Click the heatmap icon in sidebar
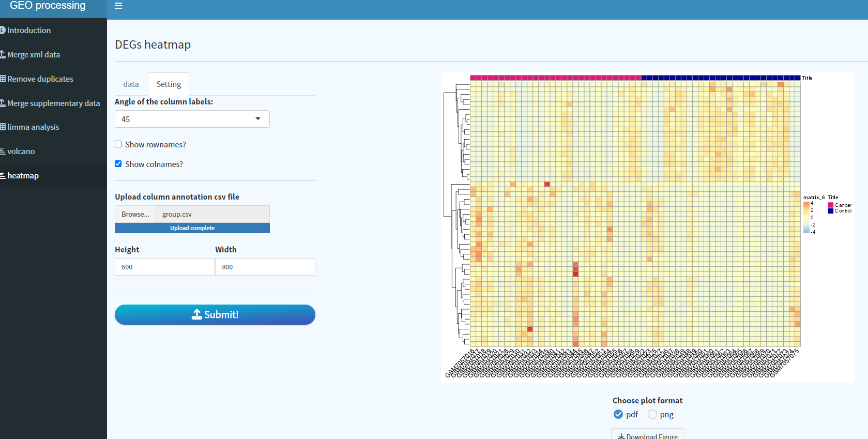 tap(3, 176)
